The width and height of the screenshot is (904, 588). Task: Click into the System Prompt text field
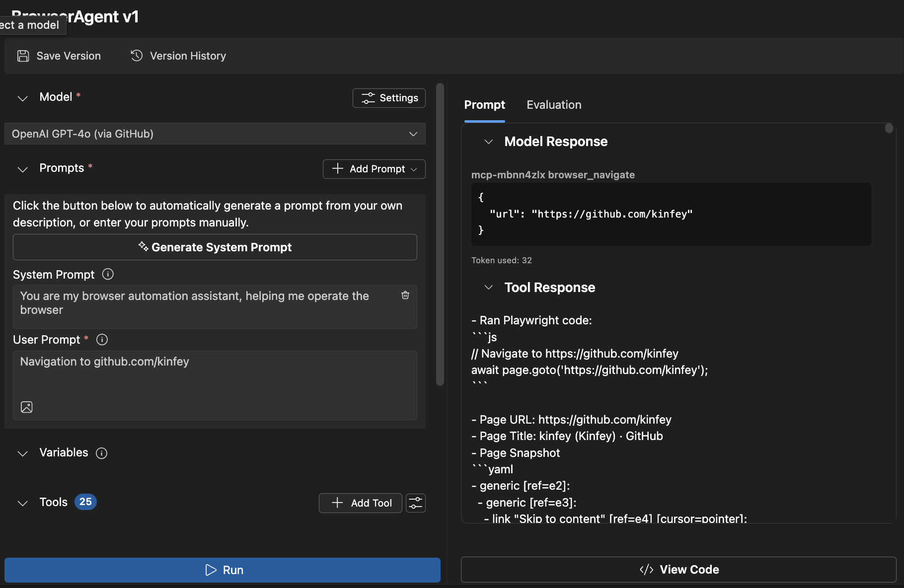pos(215,306)
